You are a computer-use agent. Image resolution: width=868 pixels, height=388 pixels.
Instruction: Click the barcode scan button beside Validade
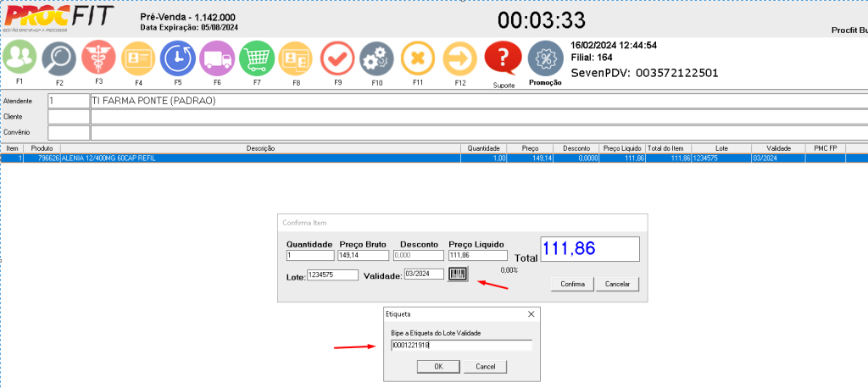click(x=459, y=274)
